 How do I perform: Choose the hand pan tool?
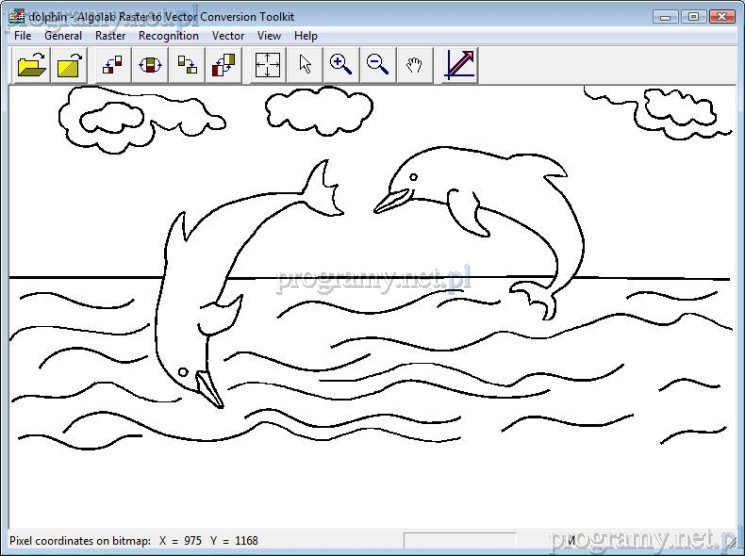414,65
